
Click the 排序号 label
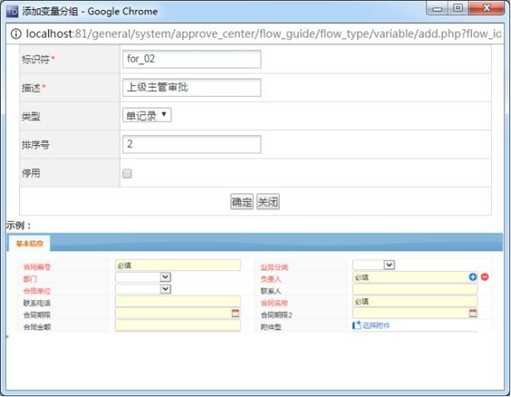point(36,145)
